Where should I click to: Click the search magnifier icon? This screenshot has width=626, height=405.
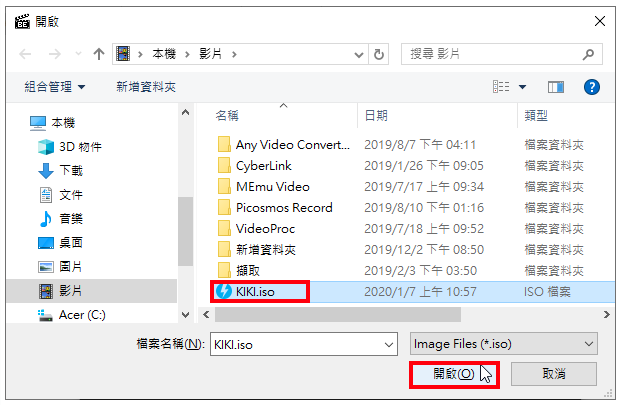click(588, 54)
